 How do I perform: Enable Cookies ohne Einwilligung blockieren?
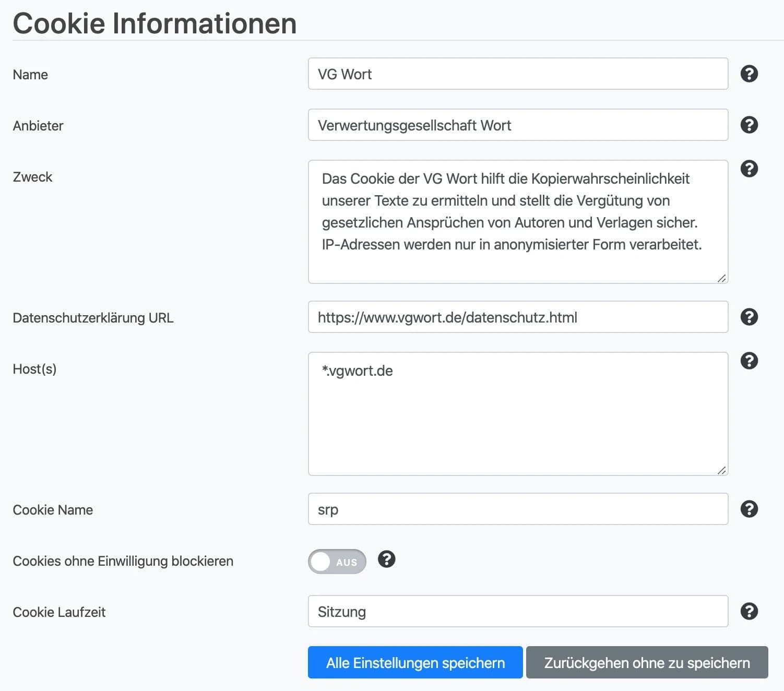point(337,562)
